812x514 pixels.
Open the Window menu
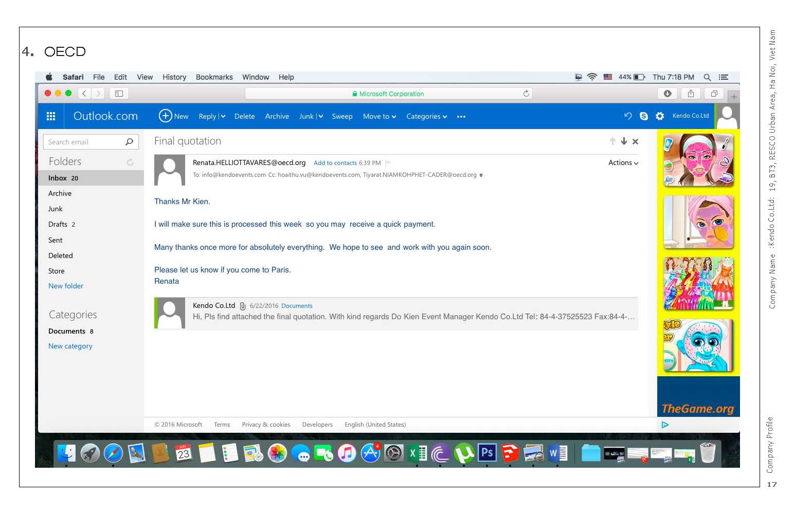point(256,77)
